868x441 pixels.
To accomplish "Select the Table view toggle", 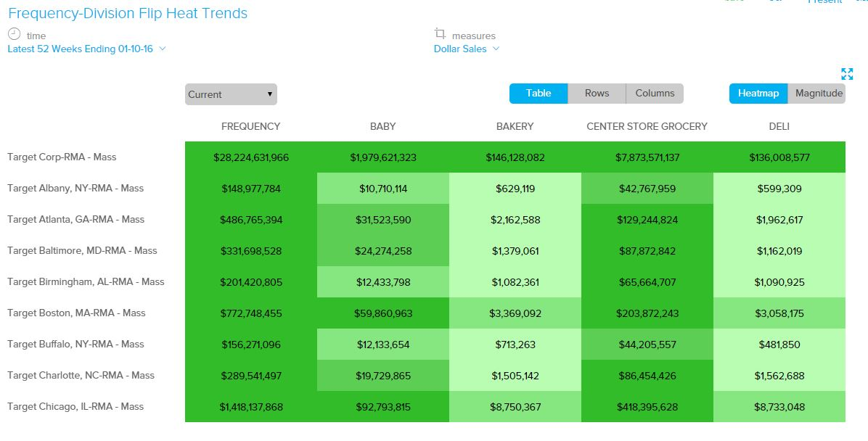I will [538, 94].
